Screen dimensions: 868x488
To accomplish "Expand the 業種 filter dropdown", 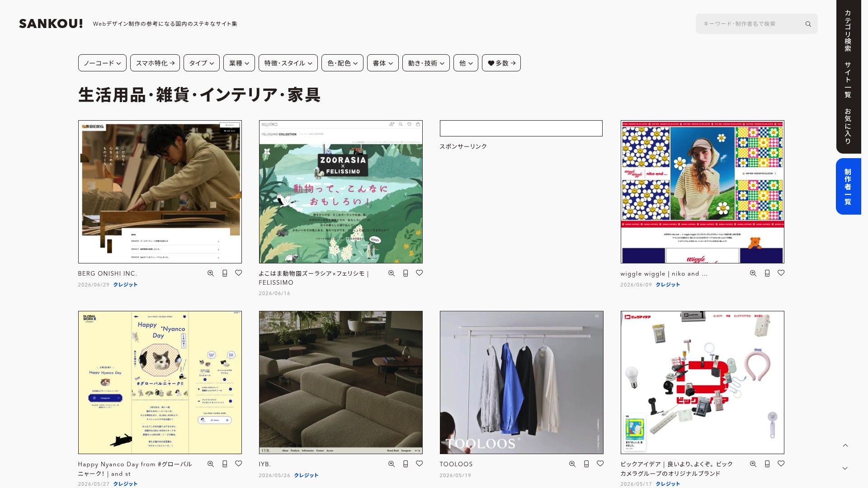I will point(239,63).
